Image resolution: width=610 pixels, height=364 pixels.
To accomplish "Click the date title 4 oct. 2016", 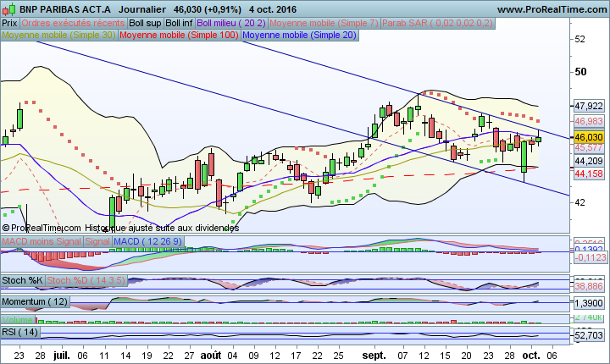I will pyautogui.click(x=273, y=9).
